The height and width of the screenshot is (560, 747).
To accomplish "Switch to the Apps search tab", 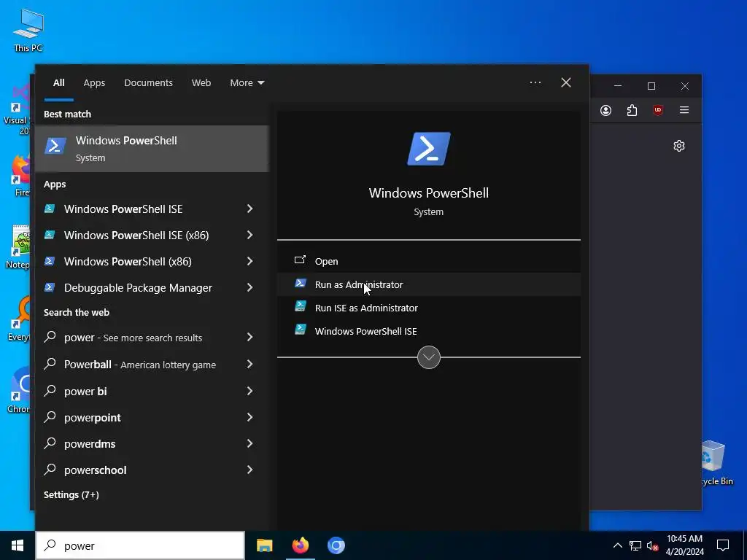I will tap(94, 83).
